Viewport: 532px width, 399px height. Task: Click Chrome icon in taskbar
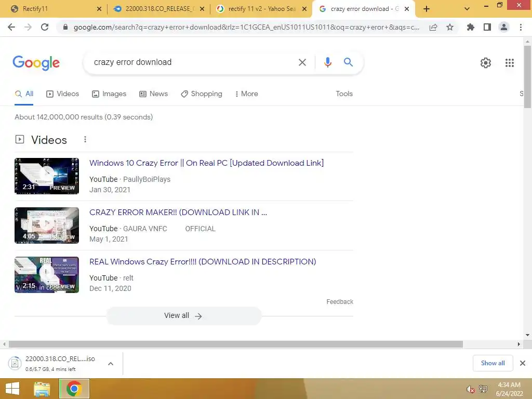pyautogui.click(x=74, y=389)
